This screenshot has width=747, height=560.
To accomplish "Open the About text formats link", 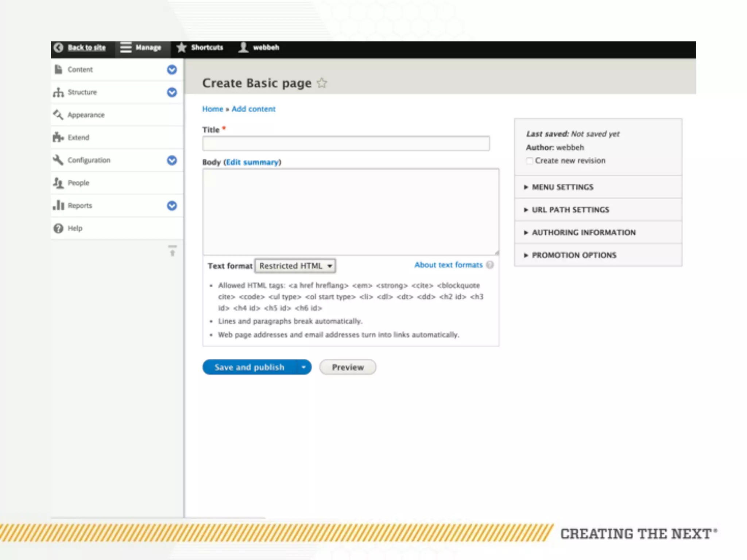I will (448, 265).
